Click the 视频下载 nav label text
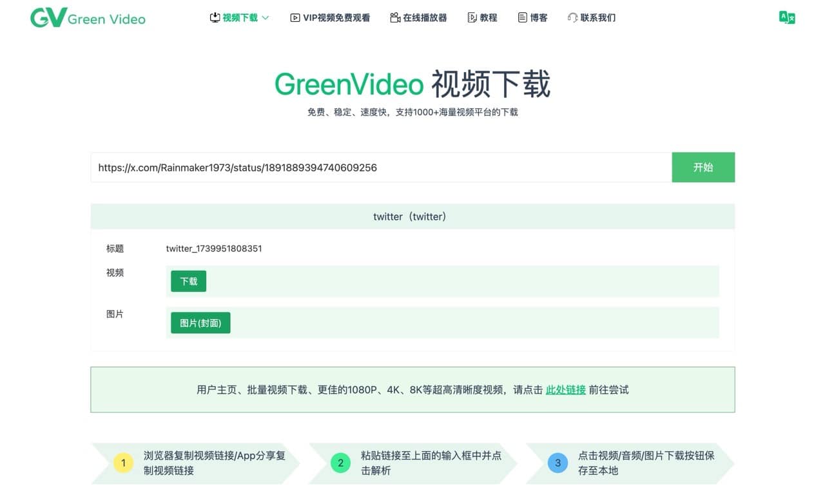825x504 pixels. click(240, 18)
